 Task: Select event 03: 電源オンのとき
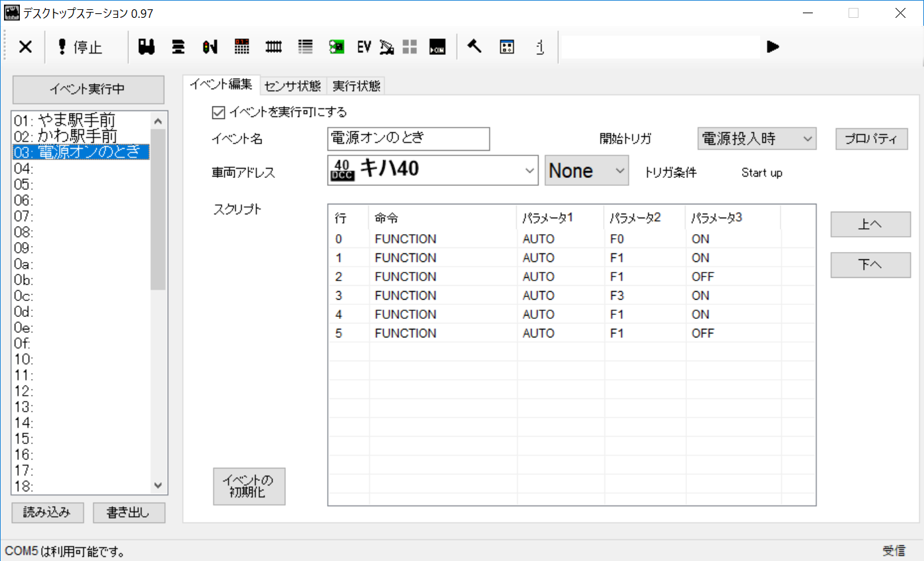81,152
